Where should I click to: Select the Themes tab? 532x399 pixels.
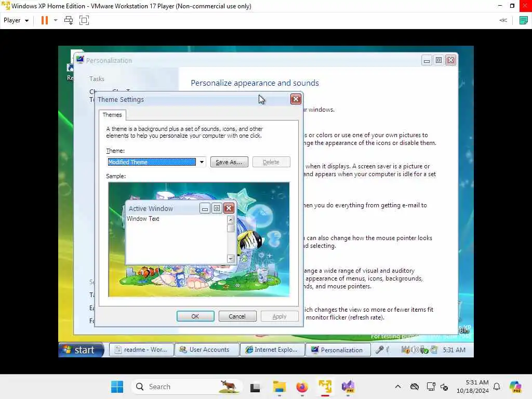click(112, 115)
